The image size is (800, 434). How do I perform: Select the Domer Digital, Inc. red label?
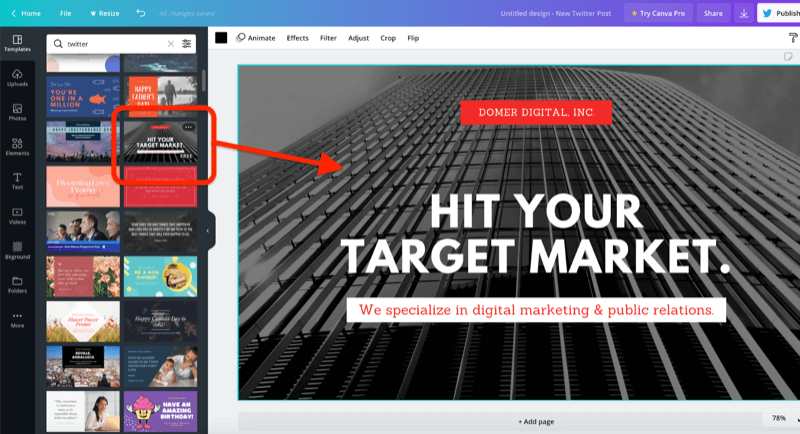point(536,113)
